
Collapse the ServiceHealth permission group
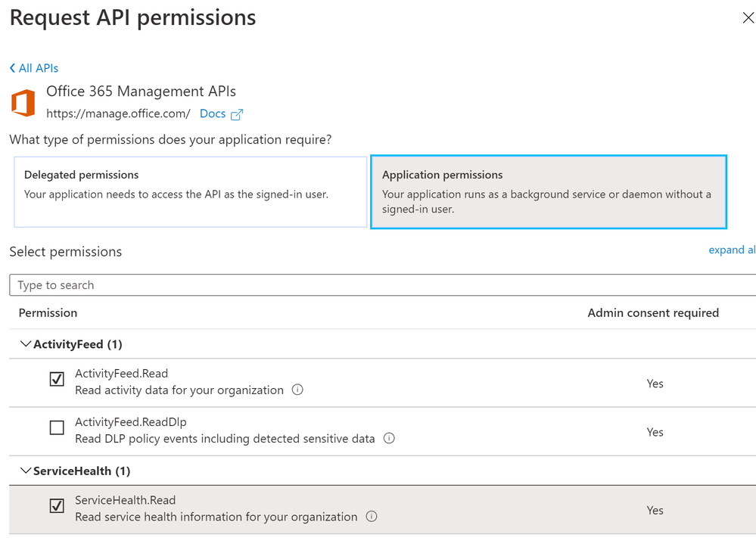click(x=26, y=471)
